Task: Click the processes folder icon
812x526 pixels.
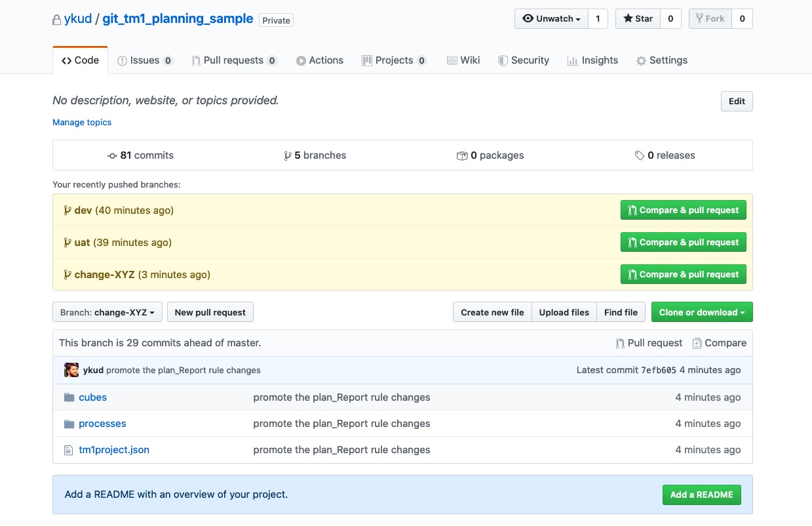Action: [69, 424]
